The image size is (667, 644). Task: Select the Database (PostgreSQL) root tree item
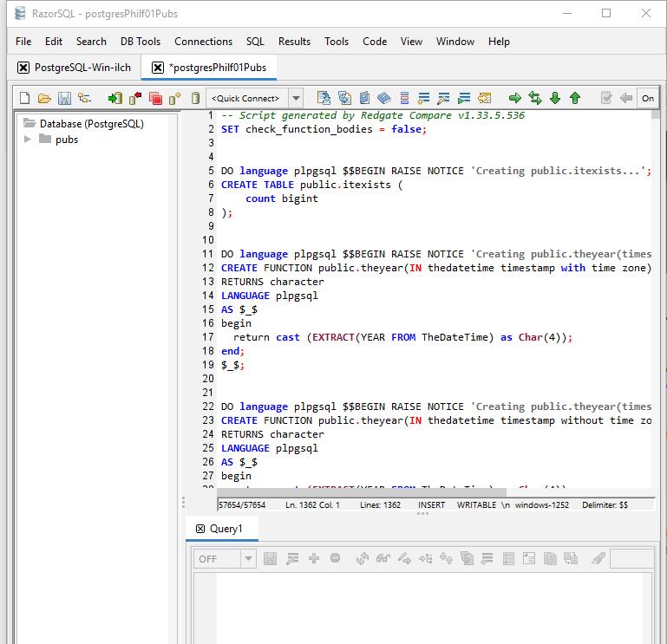click(91, 124)
